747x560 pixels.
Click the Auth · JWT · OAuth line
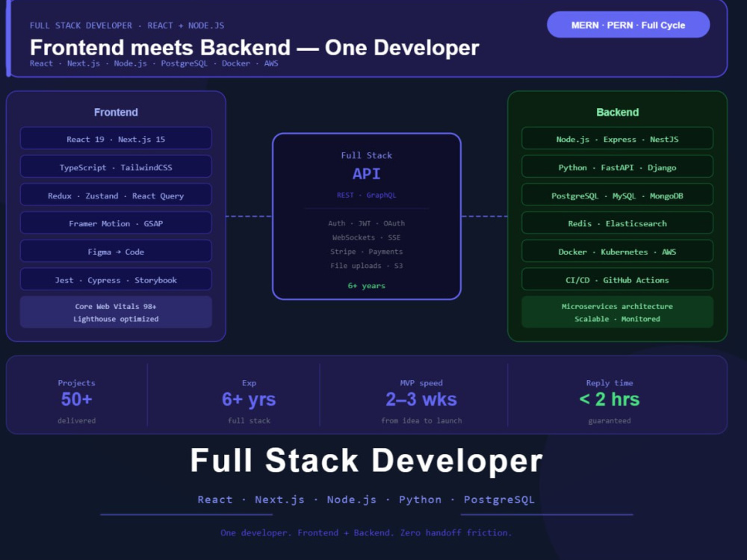[x=366, y=223]
